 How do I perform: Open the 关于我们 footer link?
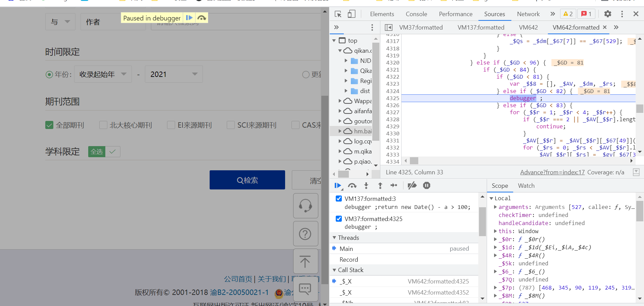(x=272, y=279)
